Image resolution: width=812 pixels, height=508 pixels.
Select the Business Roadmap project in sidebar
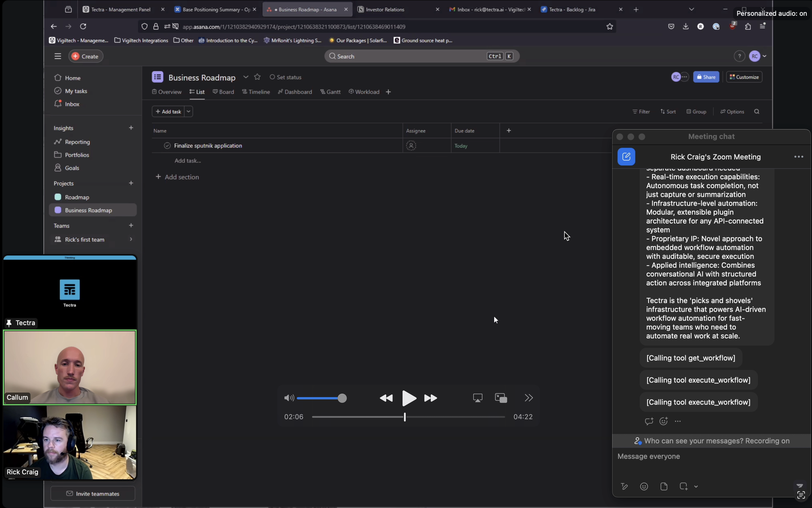click(93, 210)
